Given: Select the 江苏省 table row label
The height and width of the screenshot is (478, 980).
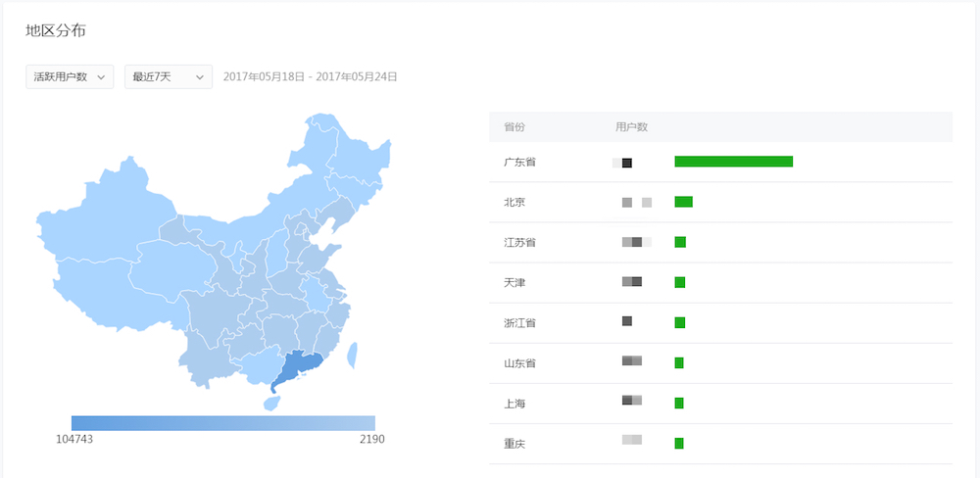Looking at the screenshot, I should coord(520,243).
